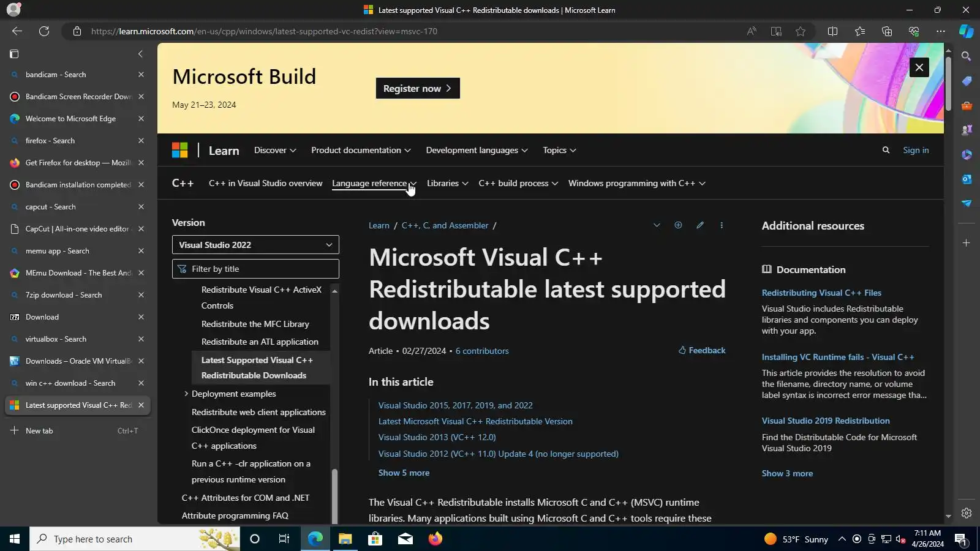The image size is (980, 551).
Task: Click the Filter by title field
Action: click(255, 269)
